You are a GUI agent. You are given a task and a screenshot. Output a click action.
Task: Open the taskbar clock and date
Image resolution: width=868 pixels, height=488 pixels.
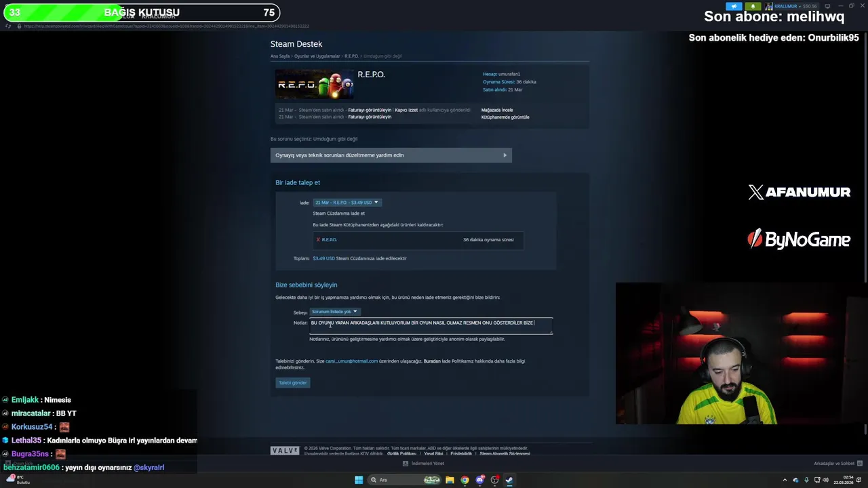click(x=843, y=480)
